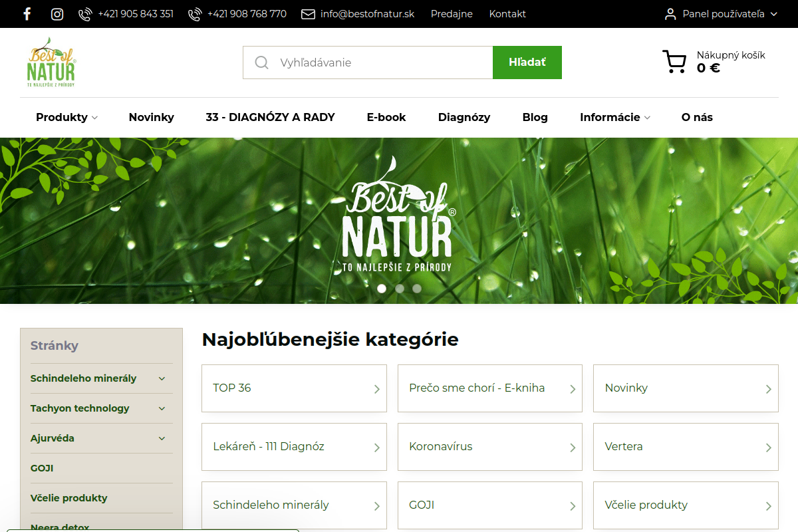
Task: Open GOJI in the Stránky sidebar
Action: tap(42, 468)
